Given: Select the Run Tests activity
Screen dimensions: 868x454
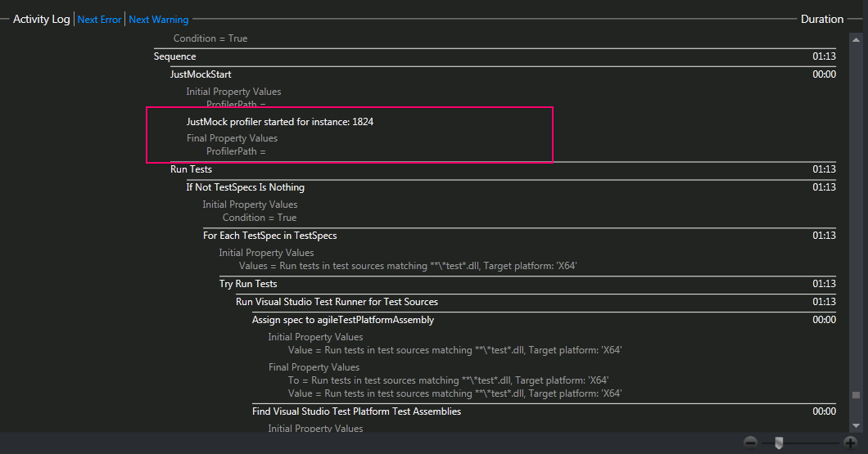Looking at the screenshot, I should [x=191, y=169].
